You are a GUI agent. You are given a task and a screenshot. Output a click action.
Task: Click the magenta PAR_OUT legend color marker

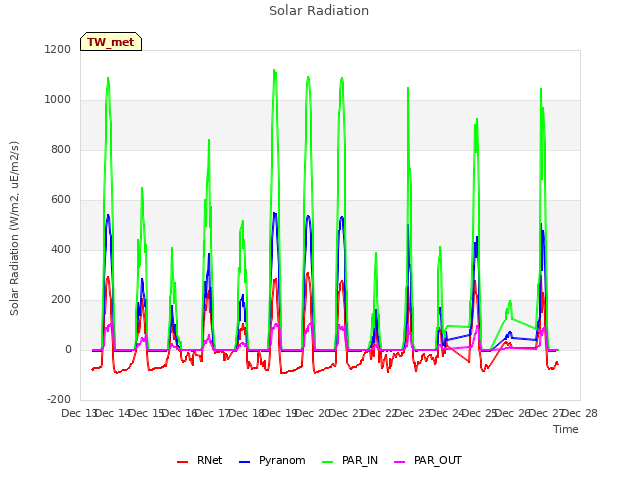[400, 462]
